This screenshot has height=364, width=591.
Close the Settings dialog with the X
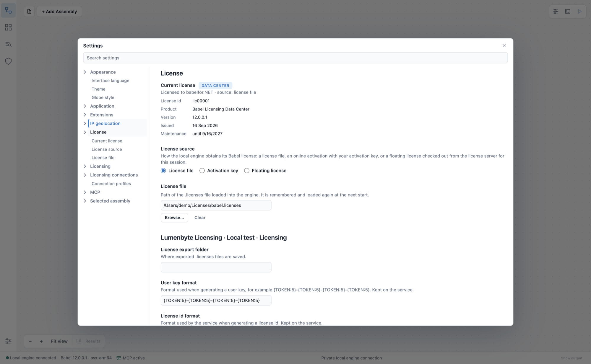504,45
